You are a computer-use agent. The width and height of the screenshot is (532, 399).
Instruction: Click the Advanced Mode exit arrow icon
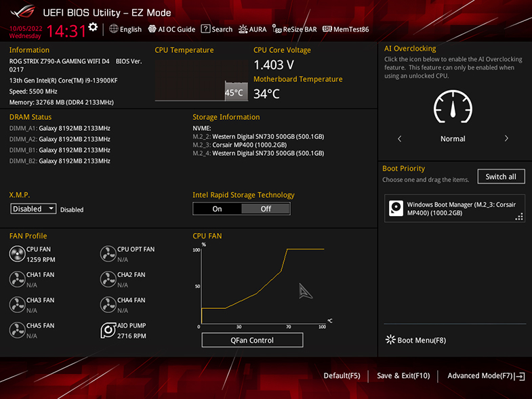pyautogui.click(x=520, y=376)
